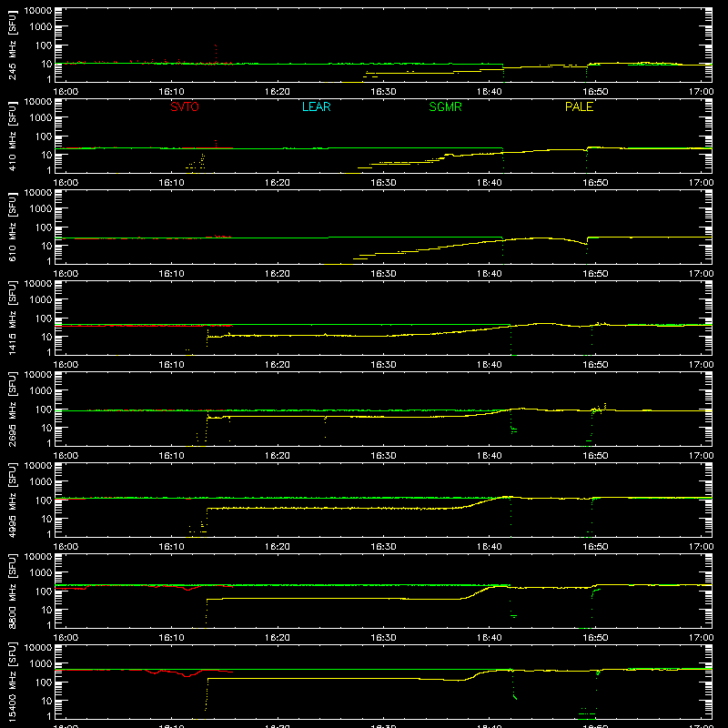The height and width of the screenshot is (728, 728).
Task: Select the 8800 MHz [SFU] axis title
Action: pyautogui.click(x=13, y=591)
